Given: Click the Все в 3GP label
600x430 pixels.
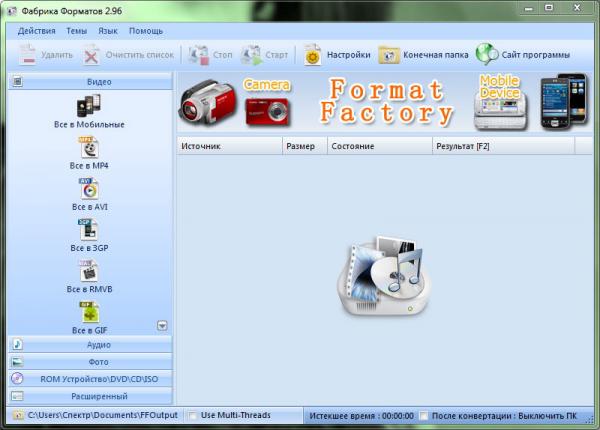Looking at the screenshot, I should tap(89, 248).
